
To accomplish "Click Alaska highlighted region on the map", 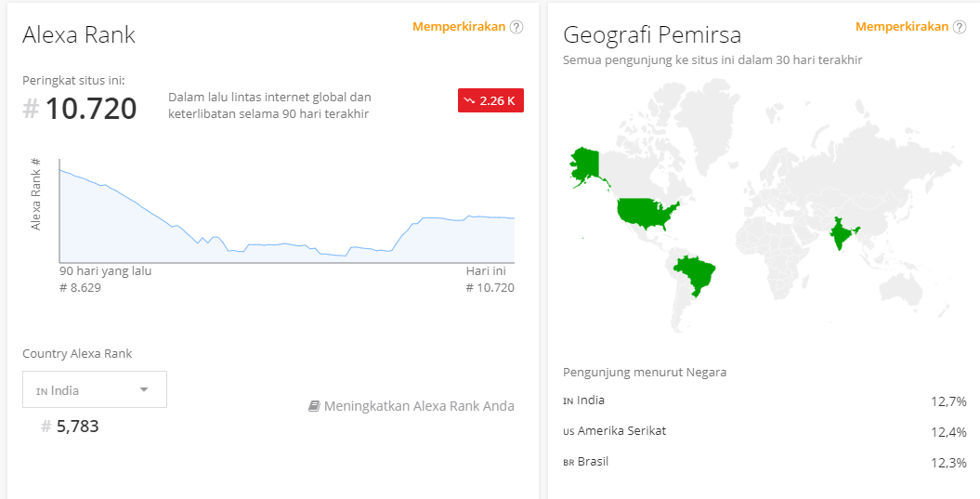I will click(x=585, y=165).
